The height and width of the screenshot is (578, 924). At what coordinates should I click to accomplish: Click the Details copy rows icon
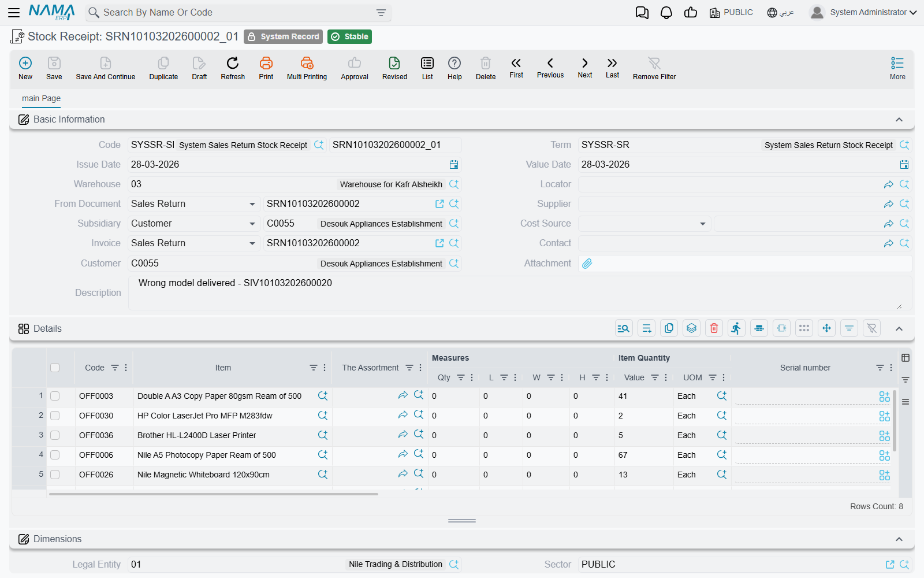coord(669,328)
